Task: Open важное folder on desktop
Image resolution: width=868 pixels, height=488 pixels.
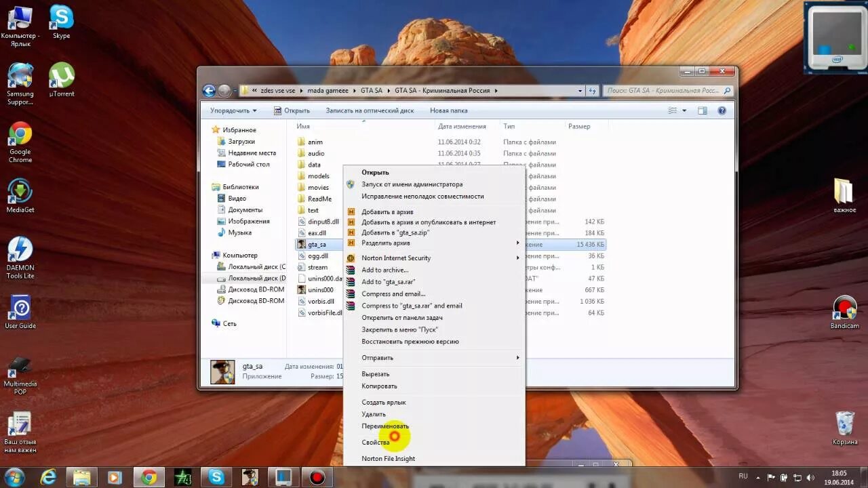Action: (x=845, y=197)
